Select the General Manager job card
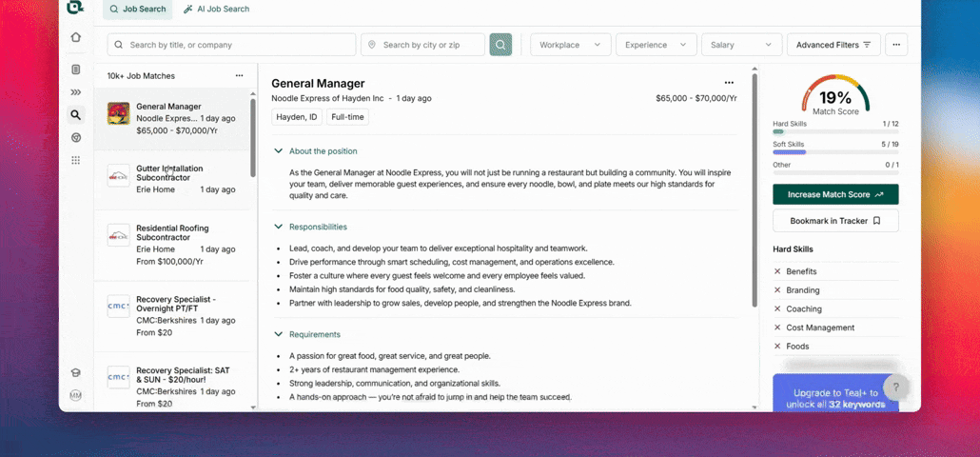 pyautogui.click(x=172, y=119)
